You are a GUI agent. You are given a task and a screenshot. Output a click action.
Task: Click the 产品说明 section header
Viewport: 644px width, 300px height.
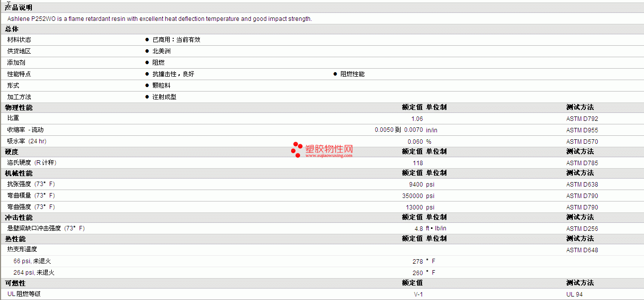(x=19, y=7)
